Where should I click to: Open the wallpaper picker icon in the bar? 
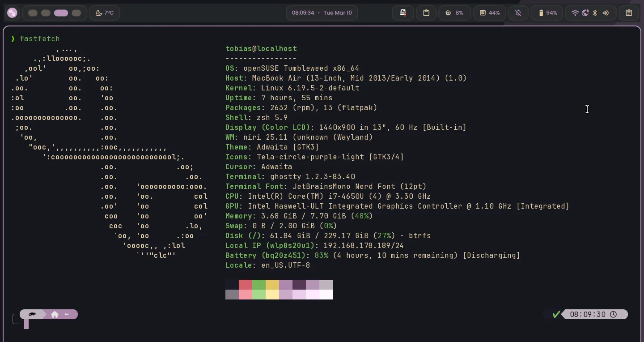pyautogui.click(x=403, y=13)
